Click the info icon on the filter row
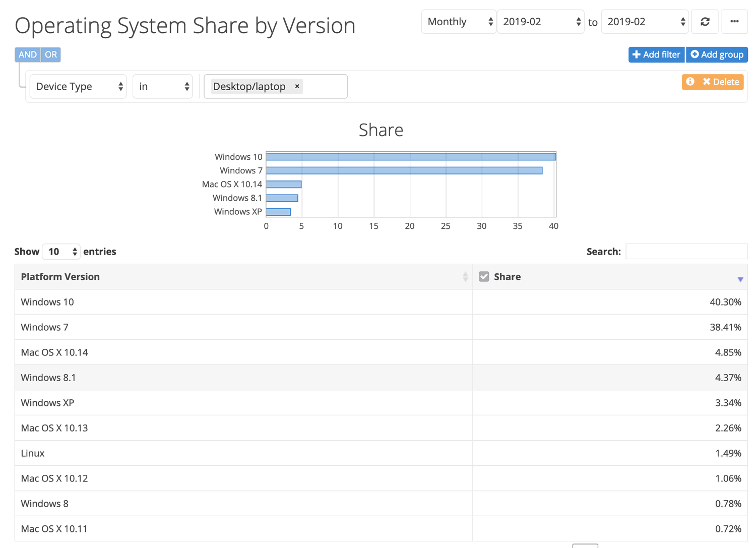The image size is (756, 548). point(689,82)
